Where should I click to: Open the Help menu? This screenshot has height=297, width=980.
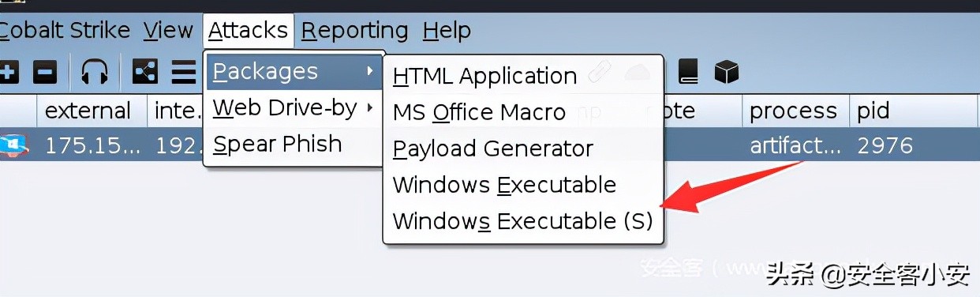point(447,31)
